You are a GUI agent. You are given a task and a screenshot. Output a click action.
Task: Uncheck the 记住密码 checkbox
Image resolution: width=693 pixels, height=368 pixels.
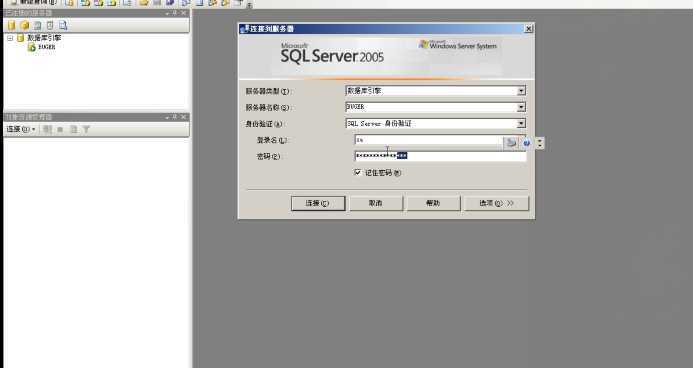tap(358, 172)
